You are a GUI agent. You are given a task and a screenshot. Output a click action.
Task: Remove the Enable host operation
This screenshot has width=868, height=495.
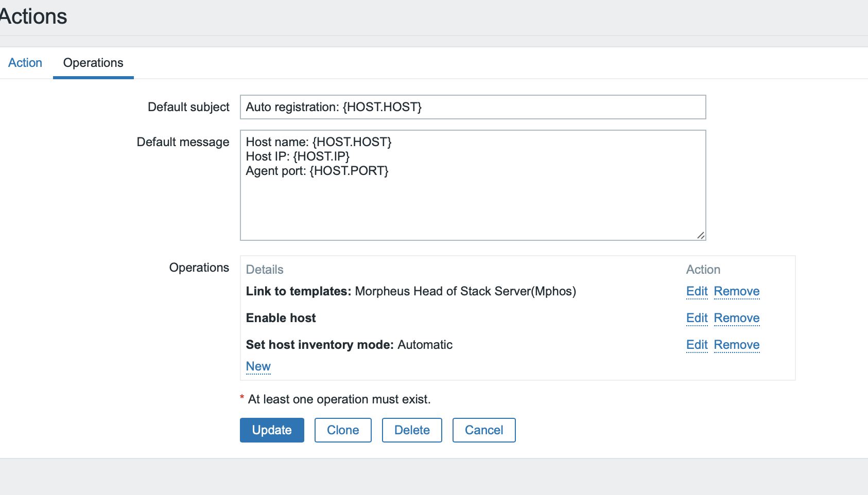736,318
